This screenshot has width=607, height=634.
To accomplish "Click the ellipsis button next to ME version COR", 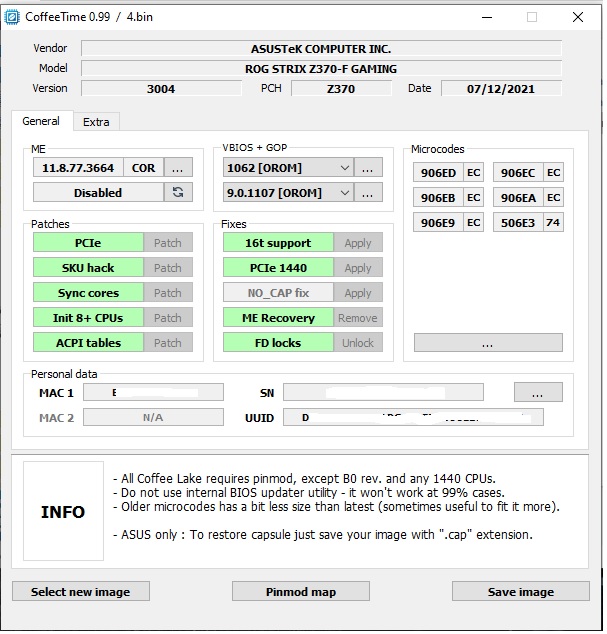I will coord(178,167).
